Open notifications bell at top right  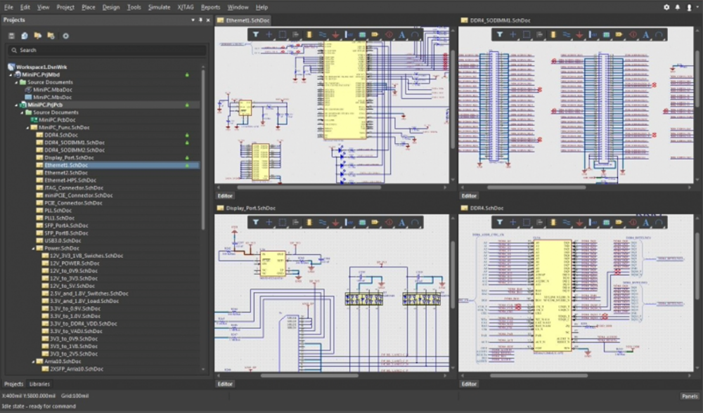(x=677, y=7)
